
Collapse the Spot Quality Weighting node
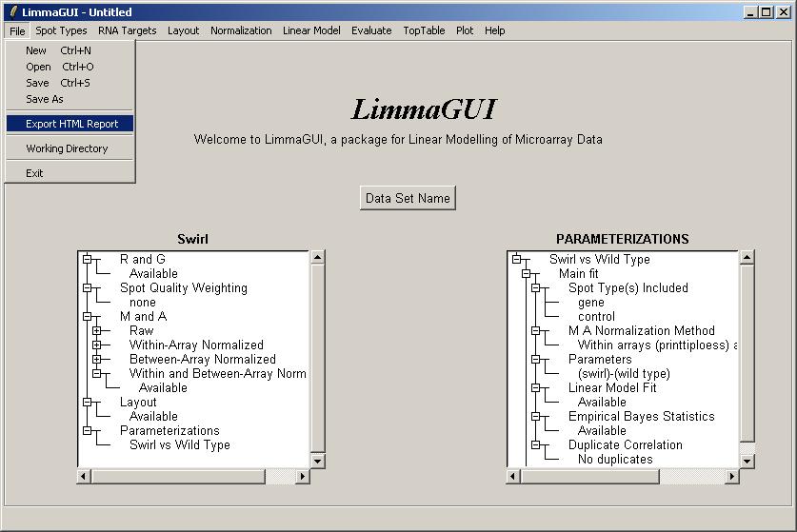click(x=88, y=287)
